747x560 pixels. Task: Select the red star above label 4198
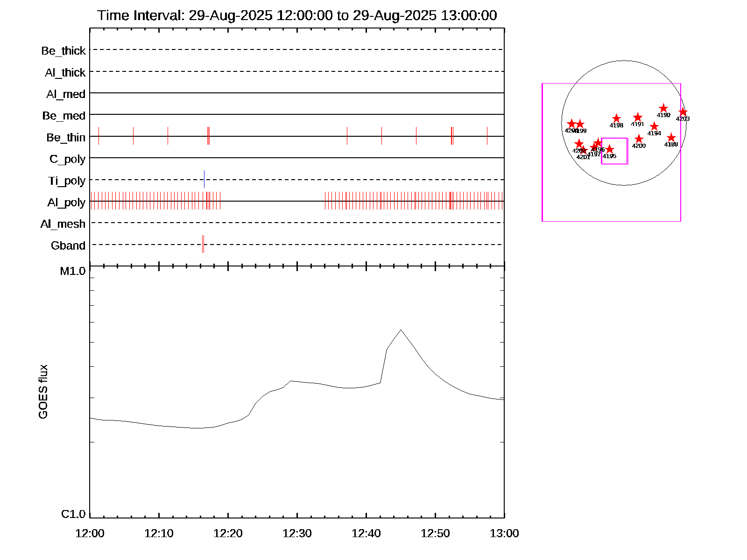tap(616, 119)
